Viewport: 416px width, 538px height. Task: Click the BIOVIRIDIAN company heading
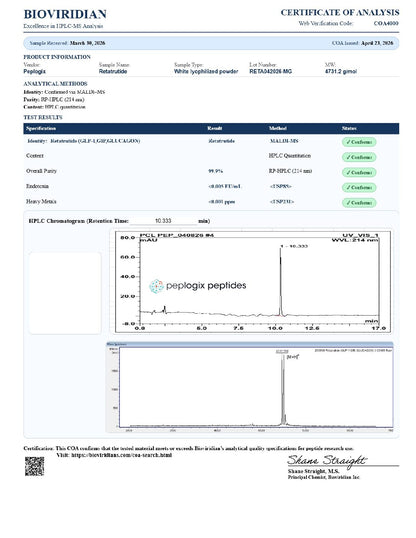coord(65,14)
